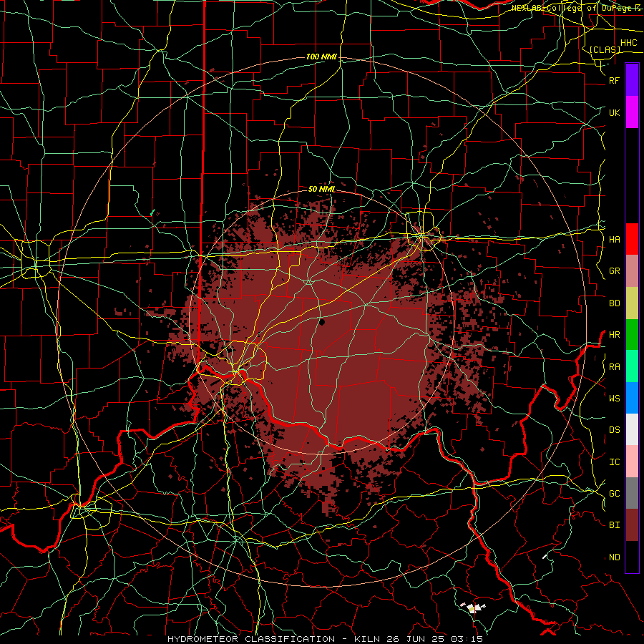Select the blue WS legend color block
The image size is (644, 644).
(632, 398)
